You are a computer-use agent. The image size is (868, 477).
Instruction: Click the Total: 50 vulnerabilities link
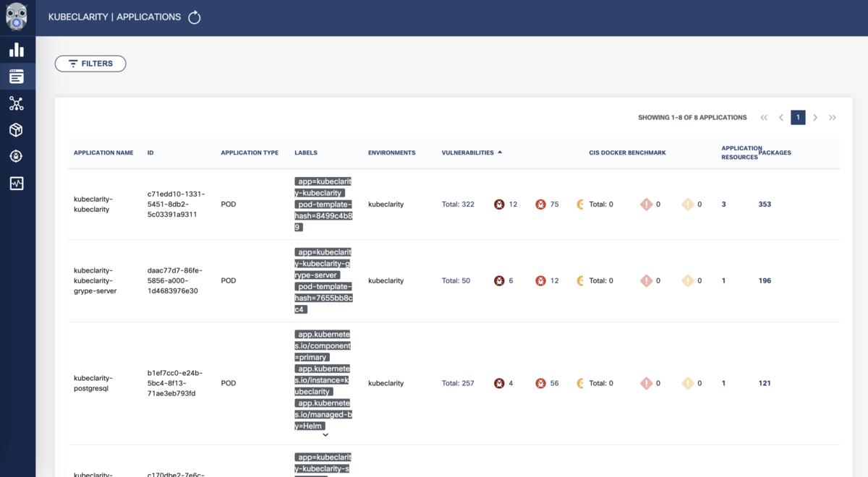tap(456, 280)
